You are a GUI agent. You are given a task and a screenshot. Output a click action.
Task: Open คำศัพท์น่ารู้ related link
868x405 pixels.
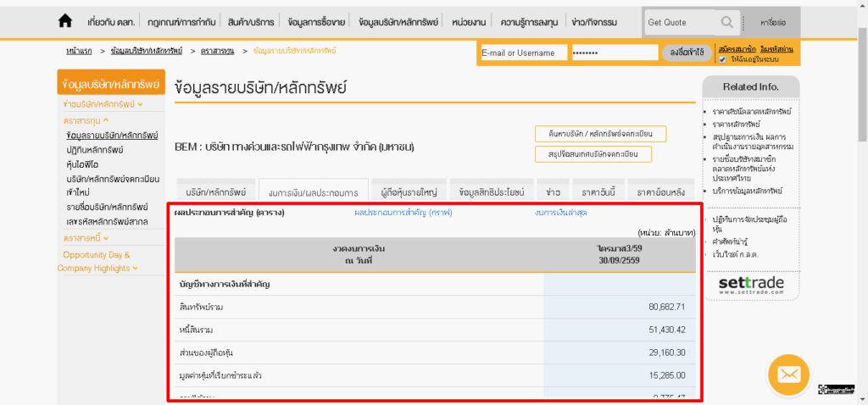tap(730, 241)
